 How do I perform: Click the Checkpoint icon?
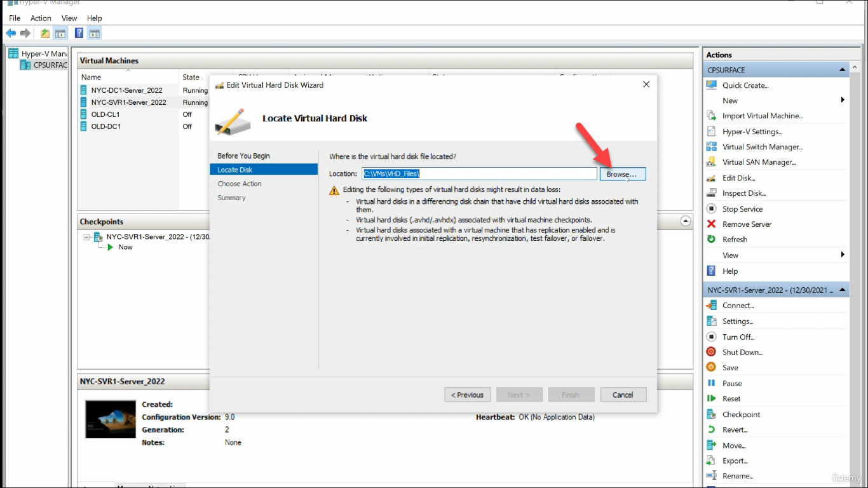click(712, 414)
